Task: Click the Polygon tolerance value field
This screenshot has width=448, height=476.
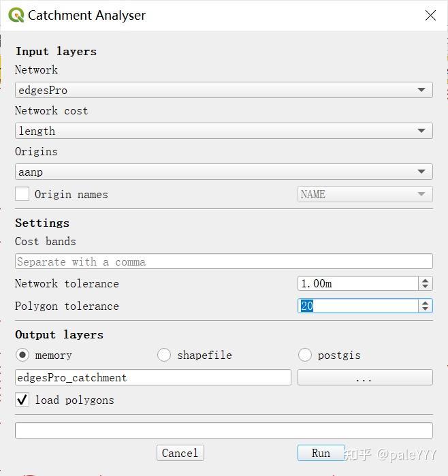Action: [357, 306]
